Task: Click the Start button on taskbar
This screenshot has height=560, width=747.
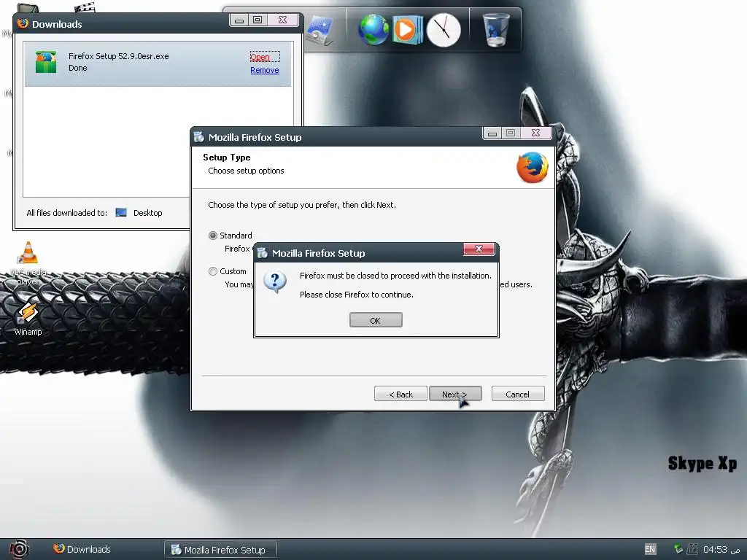Action: [19, 549]
